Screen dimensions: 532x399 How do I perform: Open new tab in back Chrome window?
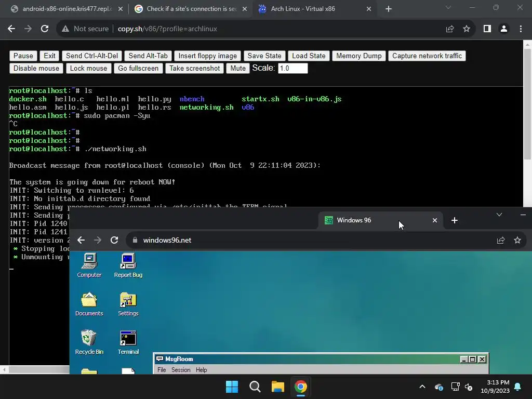[x=389, y=9]
